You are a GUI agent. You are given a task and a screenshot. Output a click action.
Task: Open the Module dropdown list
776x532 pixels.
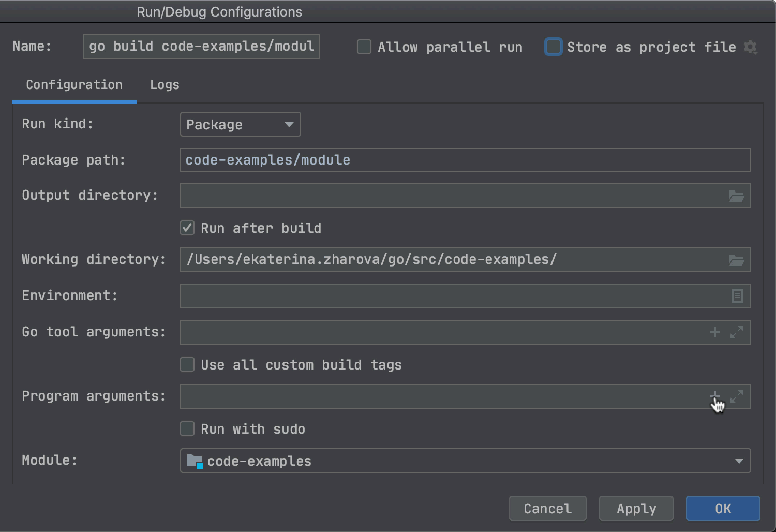465,461
